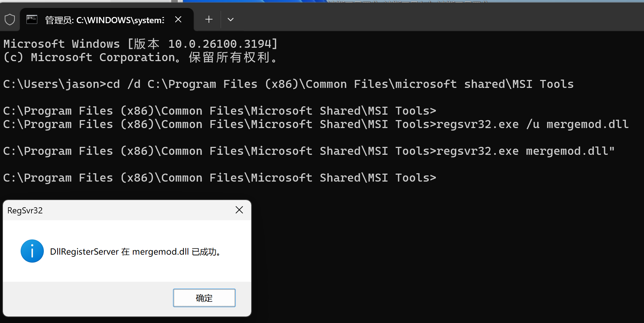Click the cd /d command line
Screen dimensions: 644x323
pos(289,84)
